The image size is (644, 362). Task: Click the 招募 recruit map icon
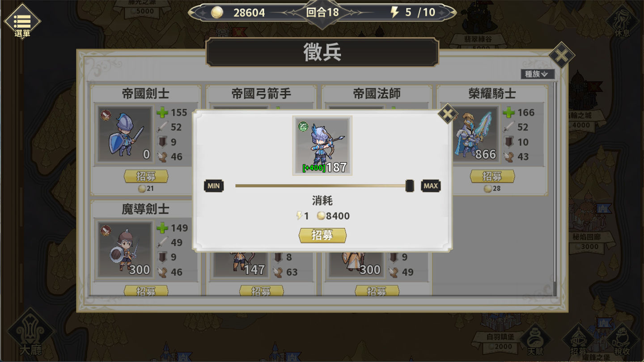(x=578, y=340)
